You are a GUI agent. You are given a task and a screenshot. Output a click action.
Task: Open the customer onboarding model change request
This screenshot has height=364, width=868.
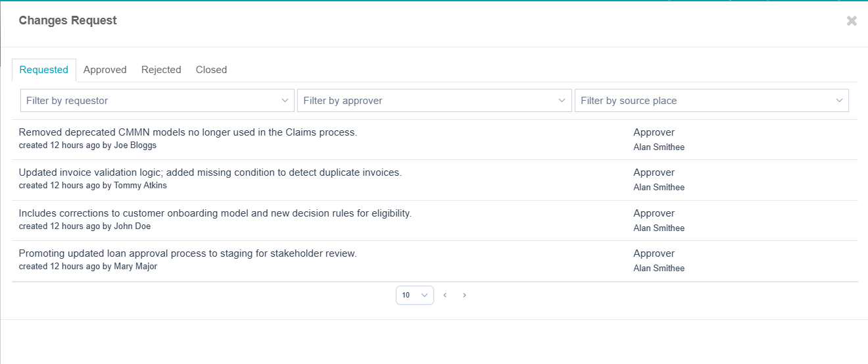215,213
